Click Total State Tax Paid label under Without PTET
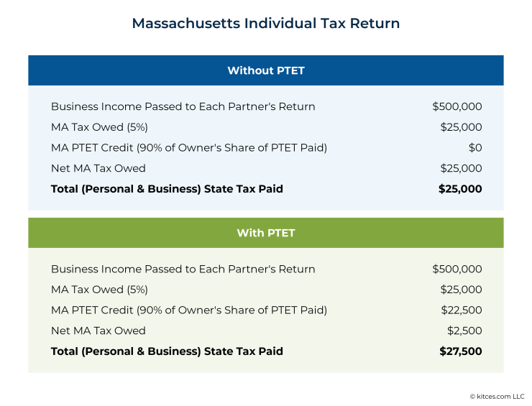532x406 pixels. pyautogui.click(x=167, y=189)
